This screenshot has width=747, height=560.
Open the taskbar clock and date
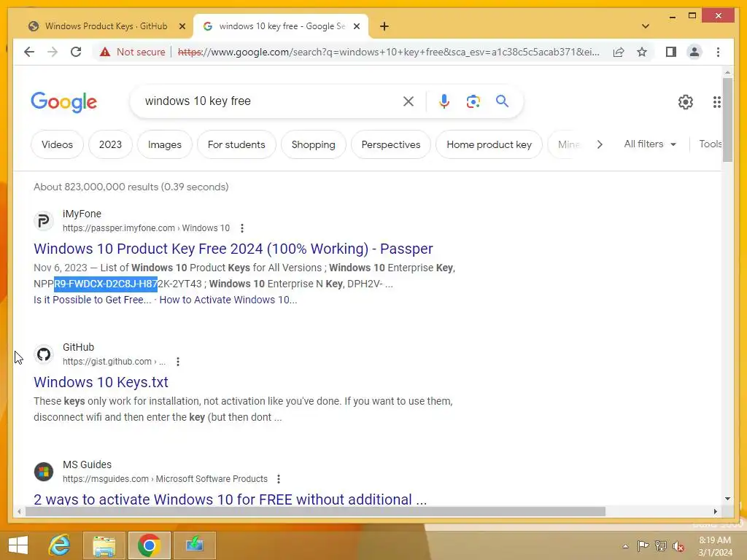tap(715, 546)
